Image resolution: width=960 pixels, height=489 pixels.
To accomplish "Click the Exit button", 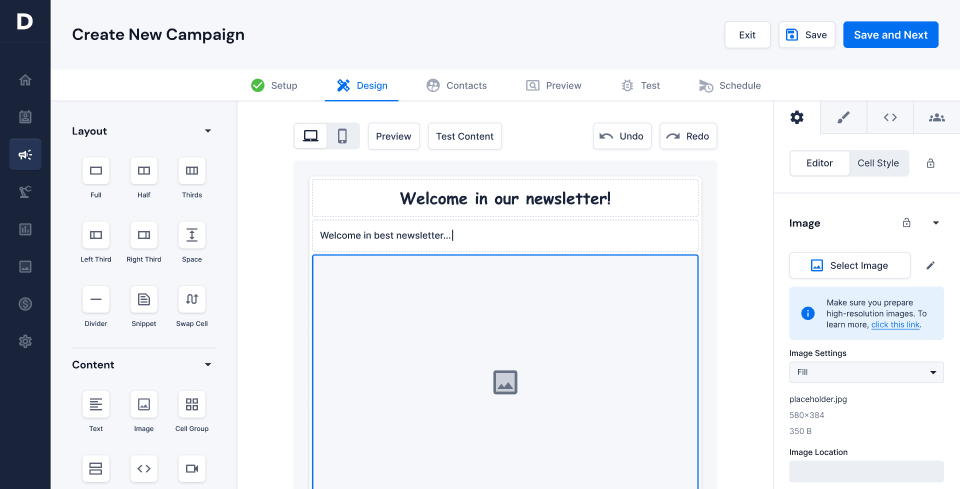I will tap(748, 35).
